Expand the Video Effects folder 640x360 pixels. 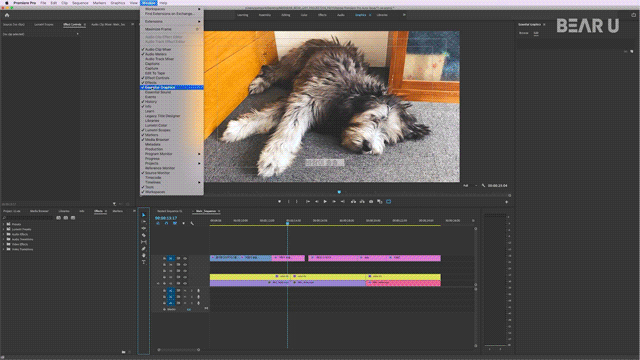(4, 244)
